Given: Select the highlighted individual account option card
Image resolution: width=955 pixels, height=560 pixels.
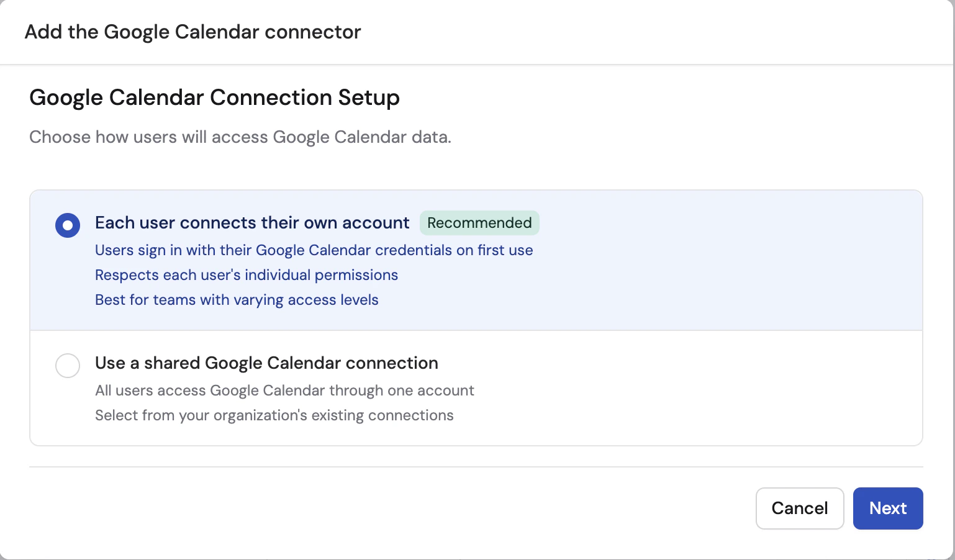Looking at the screenshot, I should pyautogui.click(x=476, y=260).
